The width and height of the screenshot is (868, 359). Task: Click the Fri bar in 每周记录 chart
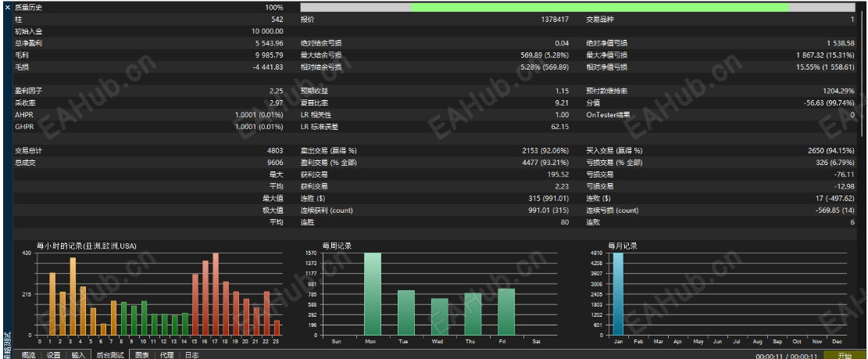point(506,312)
